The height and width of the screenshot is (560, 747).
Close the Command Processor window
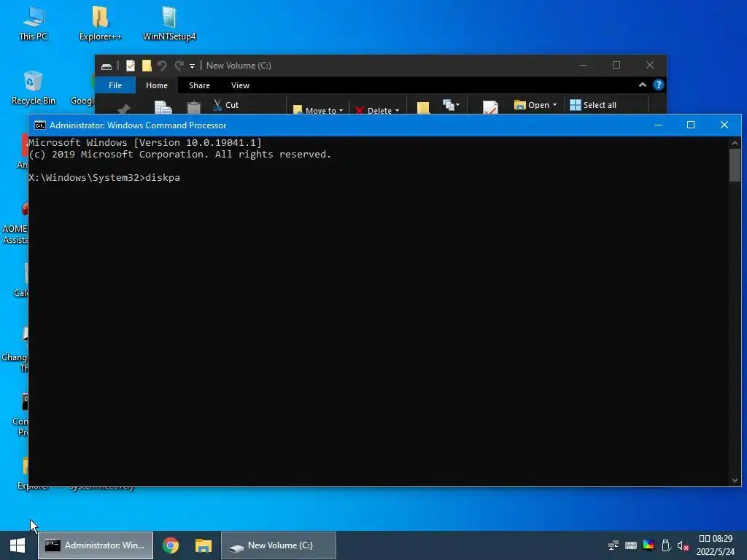tap(724, 125)
